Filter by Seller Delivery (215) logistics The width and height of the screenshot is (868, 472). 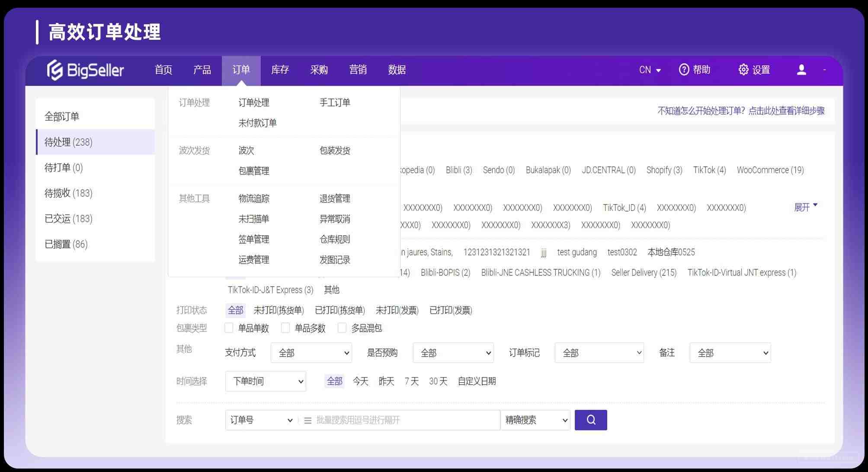point(644,272)
